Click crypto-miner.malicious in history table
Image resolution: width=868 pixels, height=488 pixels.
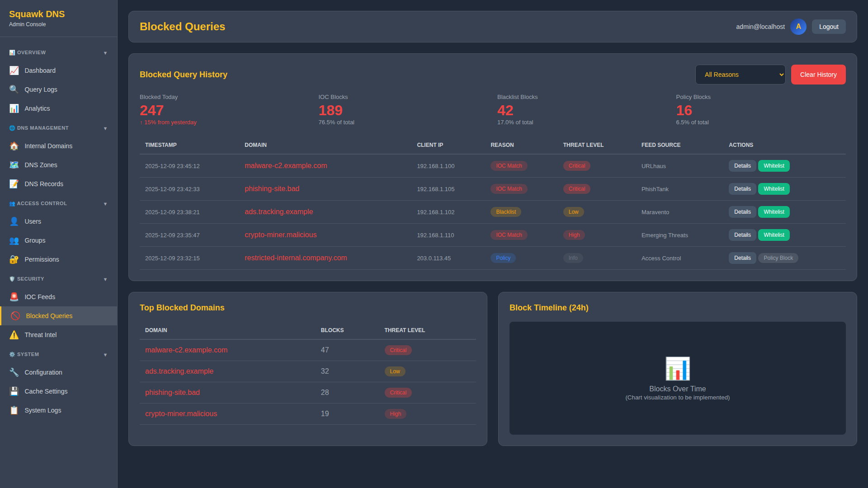[x=281, y=235]
